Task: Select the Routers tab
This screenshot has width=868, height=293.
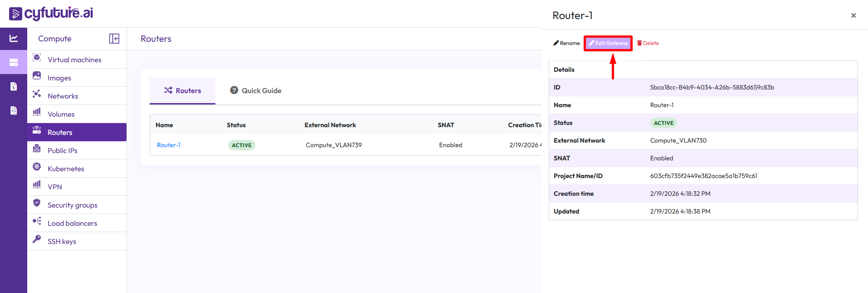Action: point(183,91)
